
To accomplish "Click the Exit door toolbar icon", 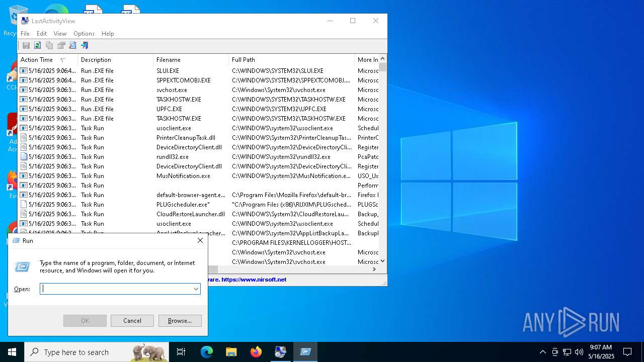I will [x=85, y=45].
